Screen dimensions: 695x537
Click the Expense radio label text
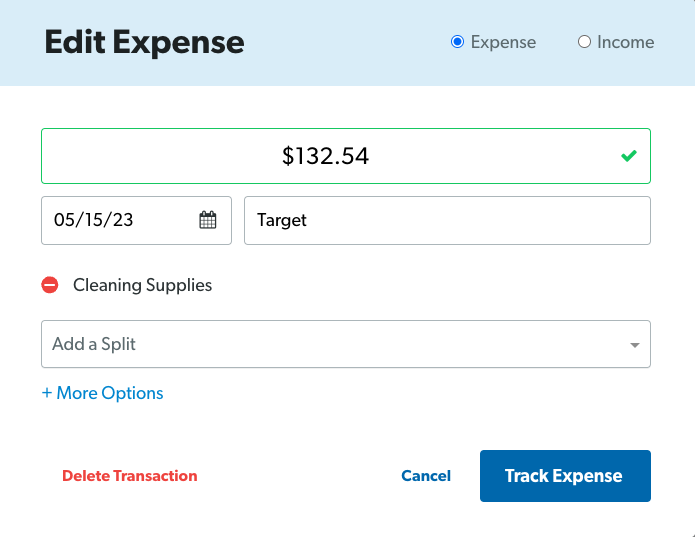pos(503,42)
